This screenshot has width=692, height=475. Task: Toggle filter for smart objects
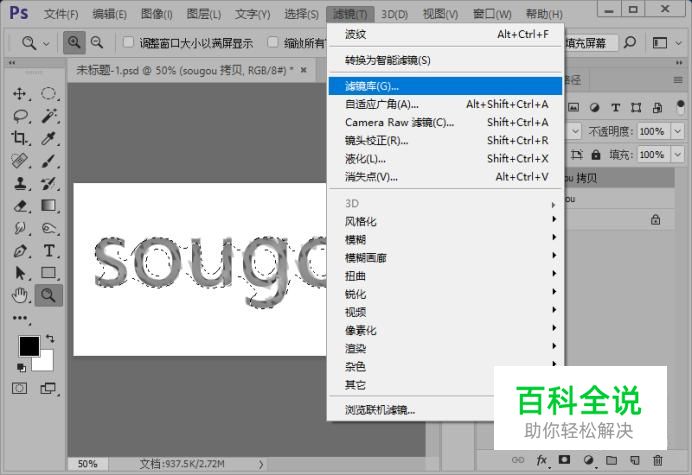point(657,107)
